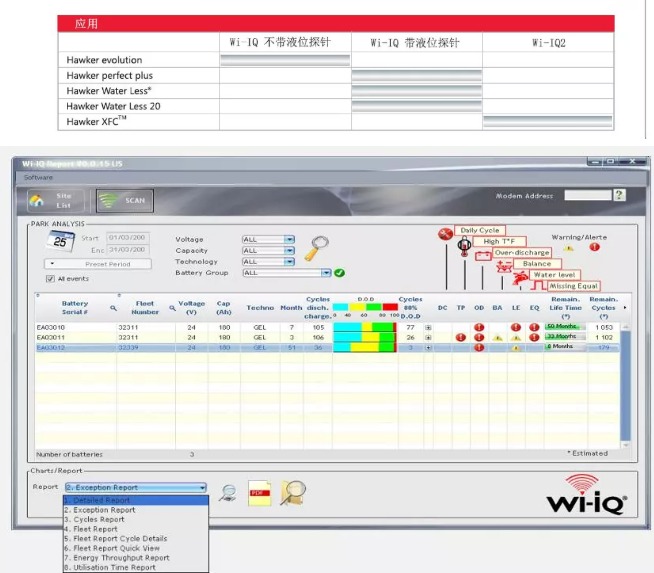Image resolution: width=654 pixels, height=573 pixels.
Task: Open the Technology filter dropdown
Action: pos(289,262)
